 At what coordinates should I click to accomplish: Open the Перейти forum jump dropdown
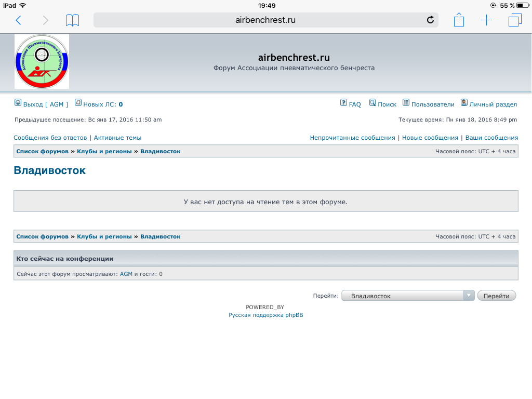point(408,296)
